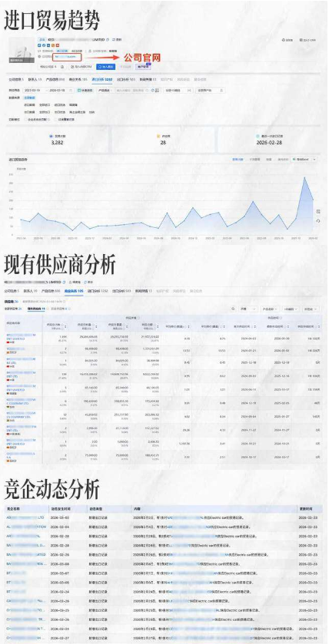The width and height of the screenshot is (329, 644).
Task: Click the headset support icon beside chart
Action: pos(318,221)
